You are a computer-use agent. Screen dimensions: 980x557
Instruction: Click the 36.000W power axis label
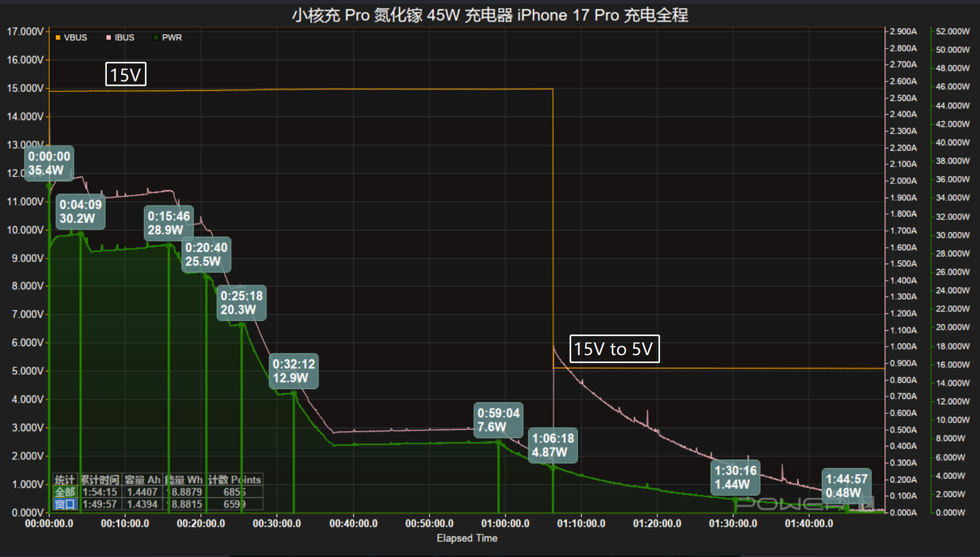coord(952,180)
